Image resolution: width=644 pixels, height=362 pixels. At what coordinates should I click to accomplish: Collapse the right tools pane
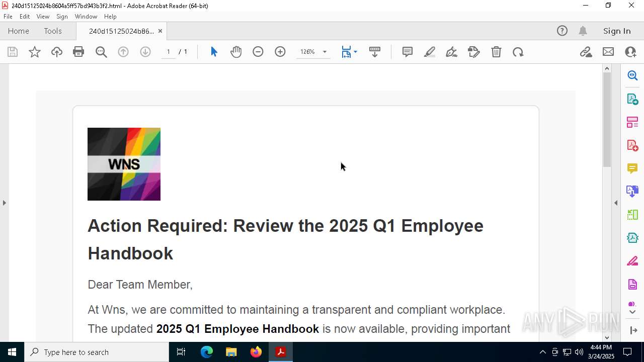coord(616,203)
